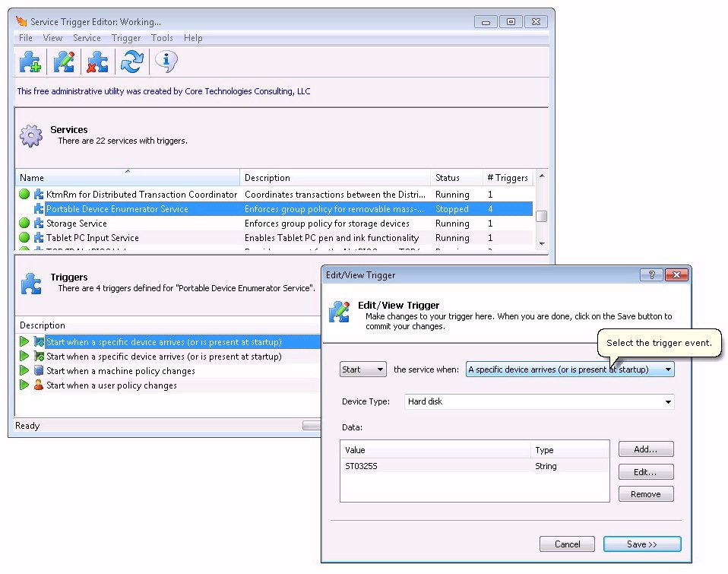Select the Add New Trigger puzzle icon
This screenshot has width=728, height=574.
point(30,62)
